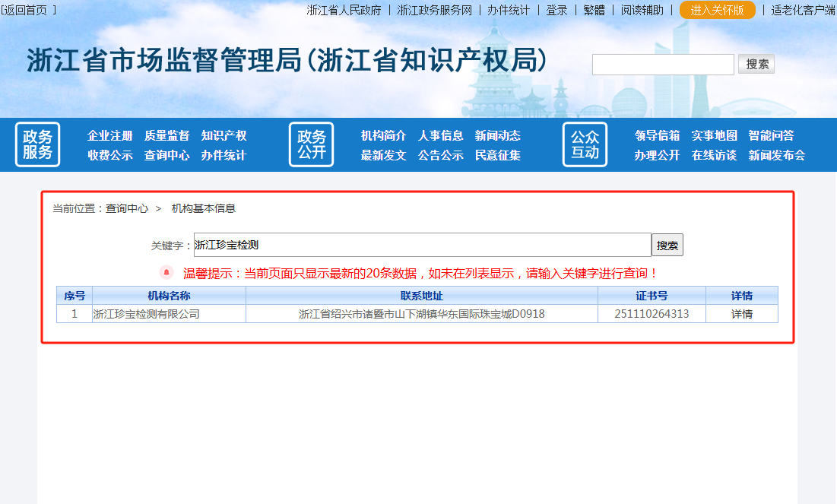The height and width of the screenshot is (504, 837).
Task: Open 详情 link in row 1
Action: pyautogui.click(x=742, y=314)
